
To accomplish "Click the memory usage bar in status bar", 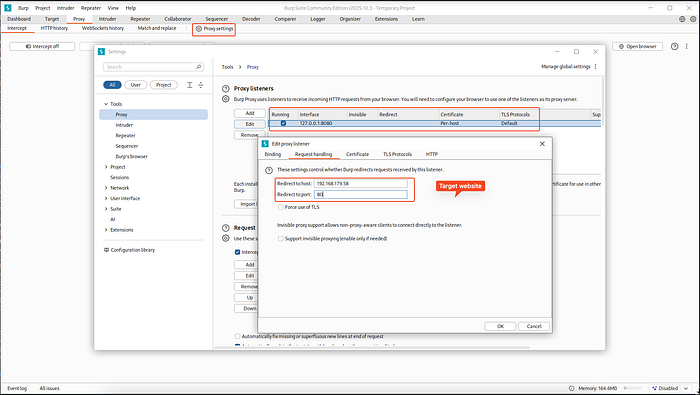I will (x=634, y=388).
